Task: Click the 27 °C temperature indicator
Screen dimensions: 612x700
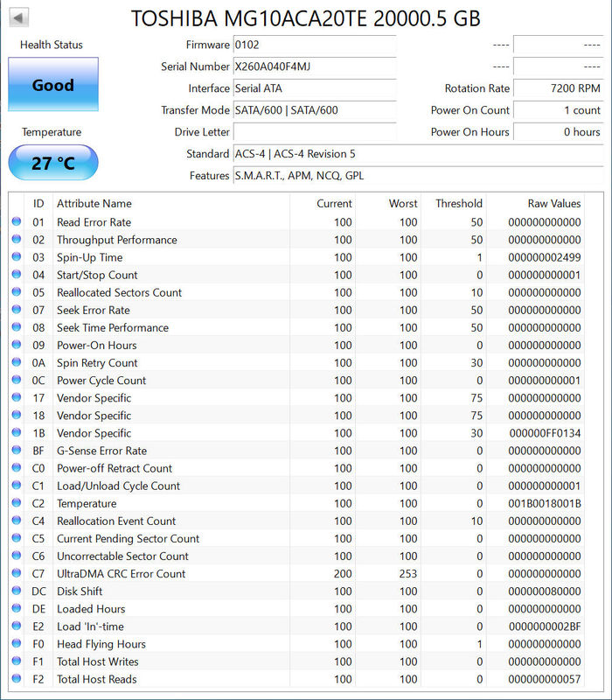Action: click(53, 163)
